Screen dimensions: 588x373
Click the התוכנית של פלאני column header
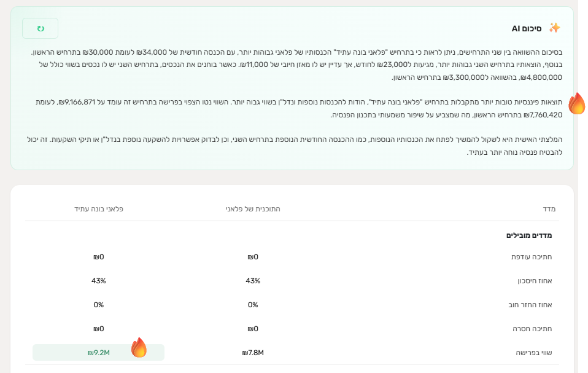pos(253,209)
